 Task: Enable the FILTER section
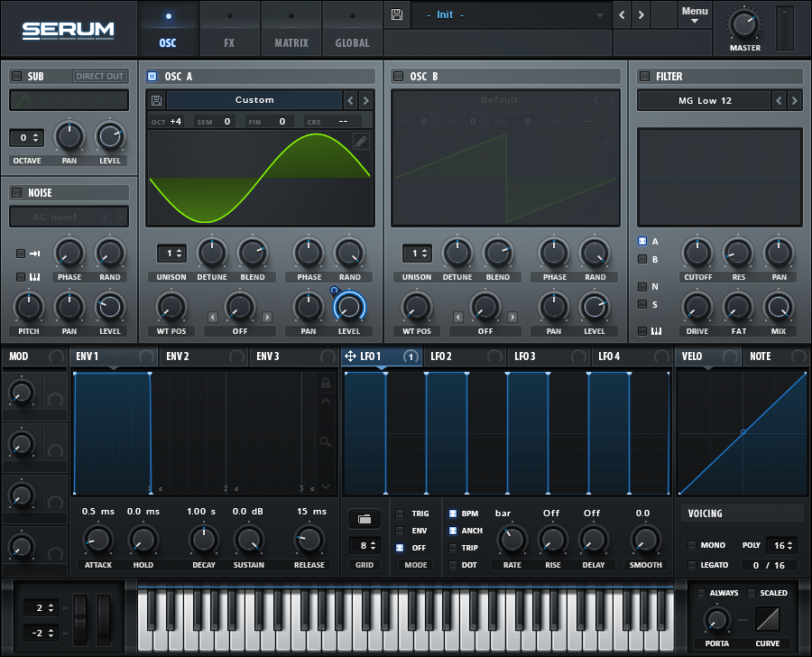[x=645, y=76]
